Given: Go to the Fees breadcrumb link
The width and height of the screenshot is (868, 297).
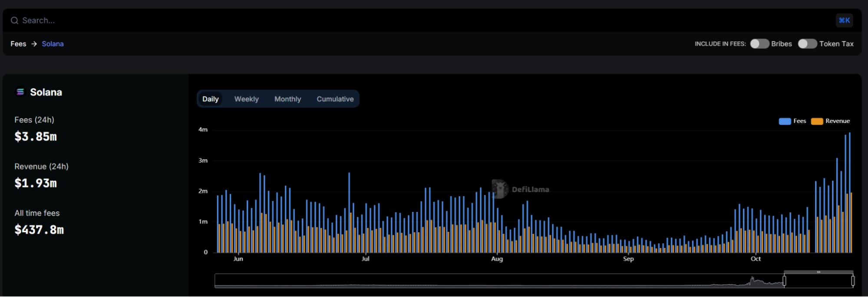Looking at the screenshot, I should [18, 44].
